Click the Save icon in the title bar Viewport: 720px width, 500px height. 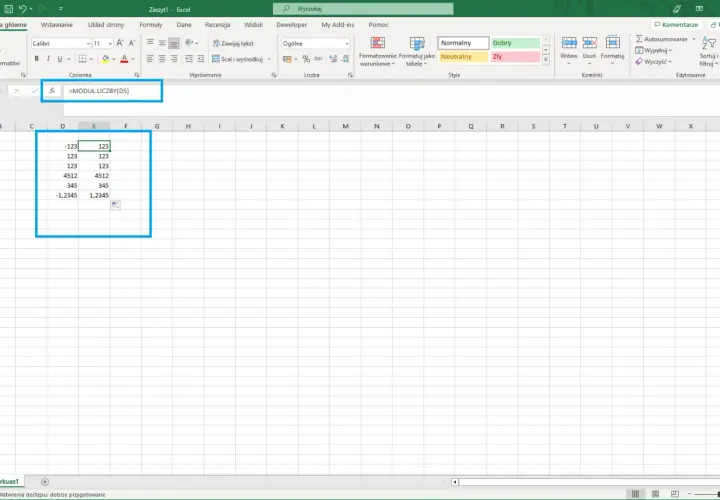click(x=8, y=9)
